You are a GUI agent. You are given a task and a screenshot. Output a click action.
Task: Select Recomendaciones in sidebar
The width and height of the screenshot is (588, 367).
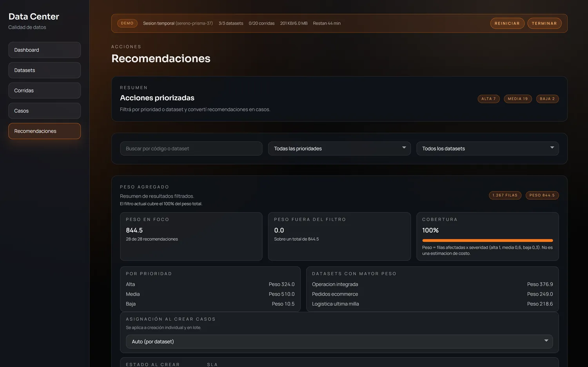(44, 131)
